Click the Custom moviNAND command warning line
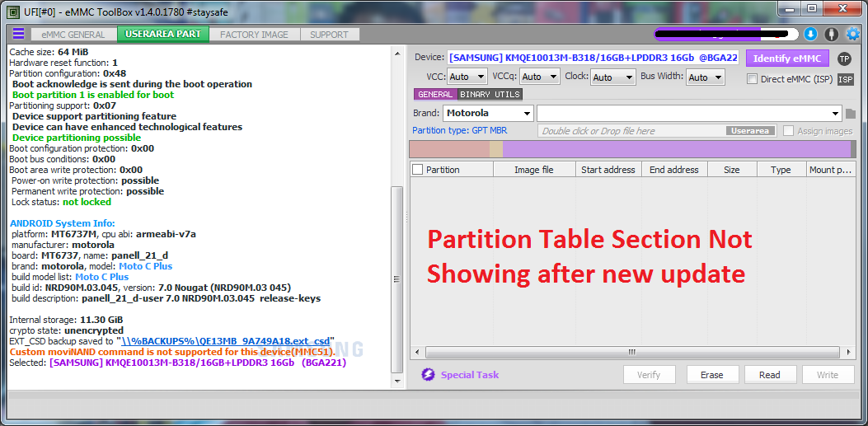868x426 pixels. click(x=172, y=352)
